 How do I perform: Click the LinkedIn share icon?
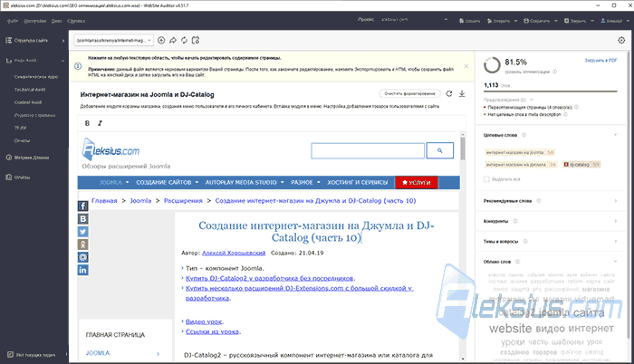pos(83,270)
